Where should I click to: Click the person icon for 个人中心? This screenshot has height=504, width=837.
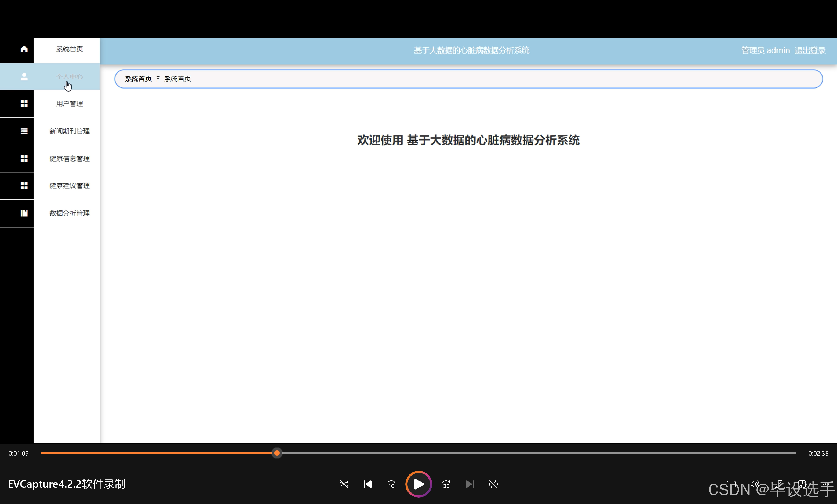[x=24, y=76]
